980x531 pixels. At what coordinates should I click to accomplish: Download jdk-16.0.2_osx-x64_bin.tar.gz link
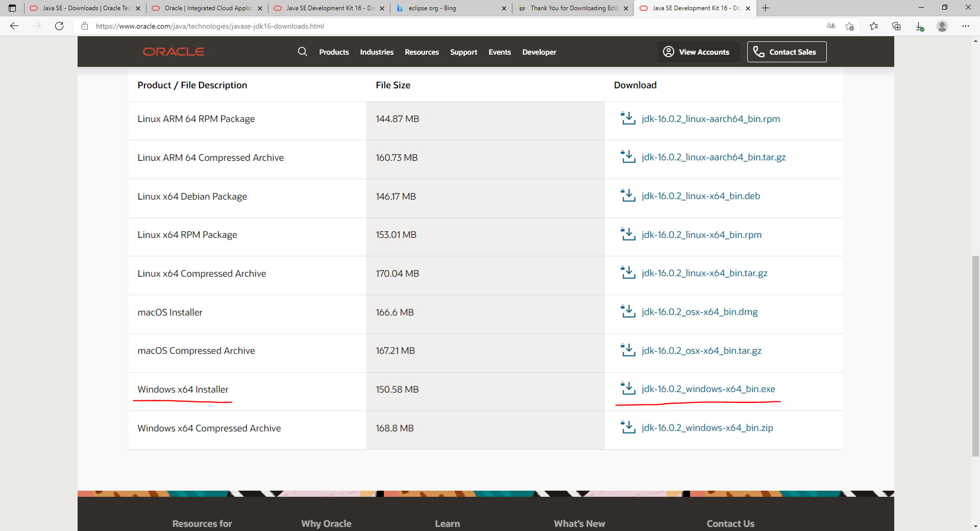(701, 350)
